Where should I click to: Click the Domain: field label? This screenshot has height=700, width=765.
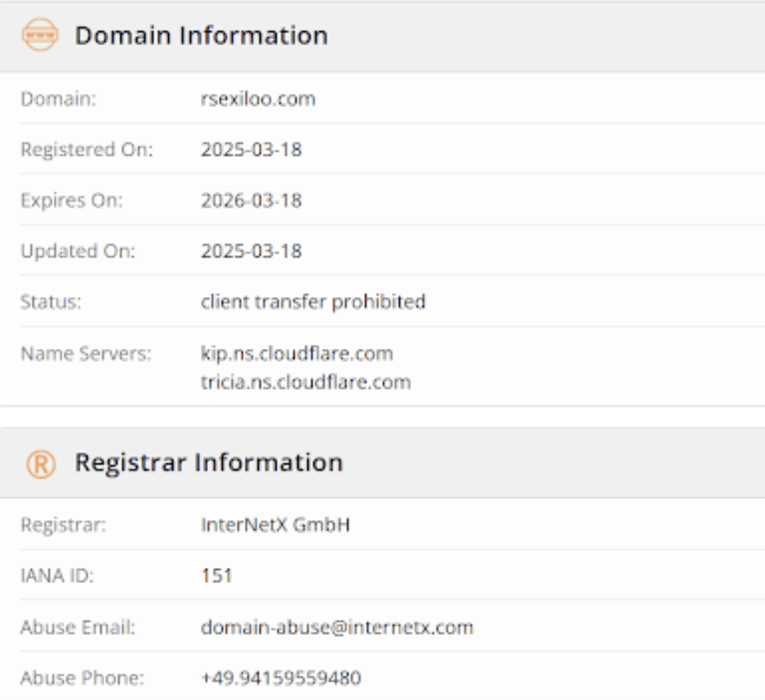click(x=59, y=99)
